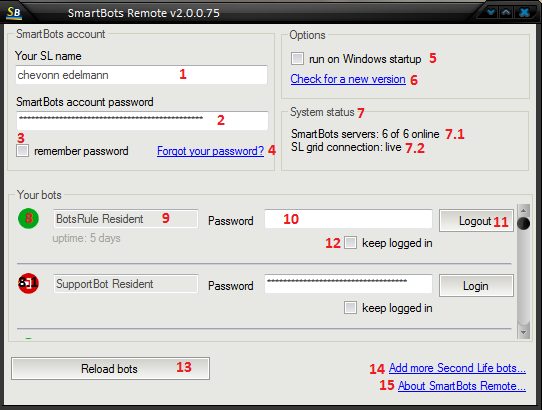The width and height of the screenshot is (542, 410).
Task: Open Add more Second Life bots link
Action: [457, 368]
